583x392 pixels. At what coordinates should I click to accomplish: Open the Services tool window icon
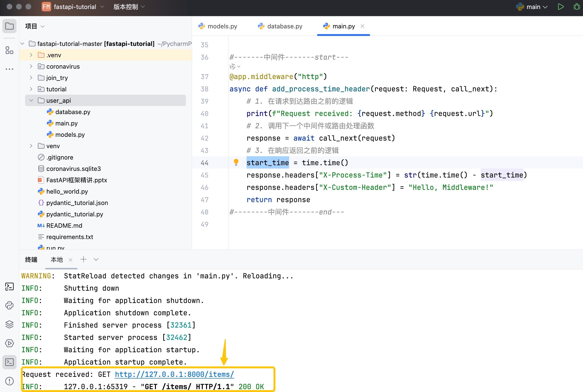point(9,343)
